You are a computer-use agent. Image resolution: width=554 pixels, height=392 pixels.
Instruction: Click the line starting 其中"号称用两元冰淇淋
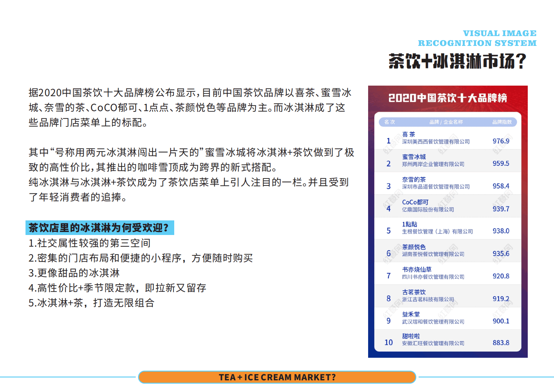coord(192,152)
